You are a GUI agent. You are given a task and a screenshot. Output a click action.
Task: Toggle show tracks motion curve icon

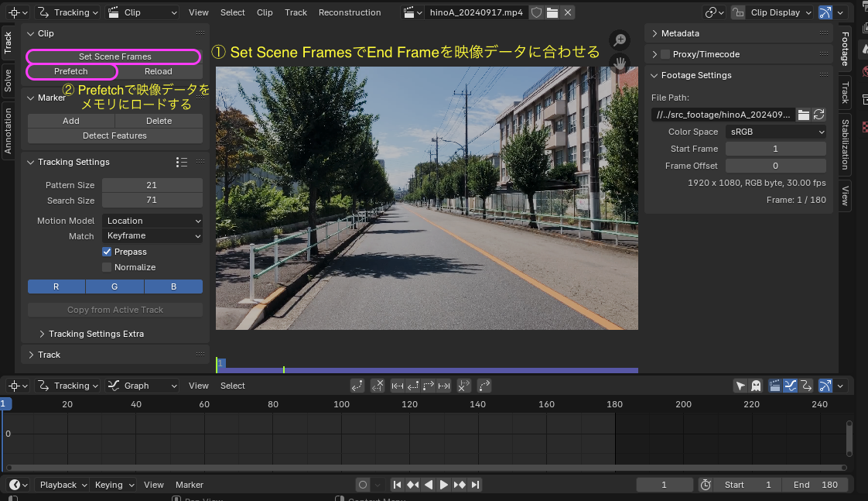tap(791, 386)
